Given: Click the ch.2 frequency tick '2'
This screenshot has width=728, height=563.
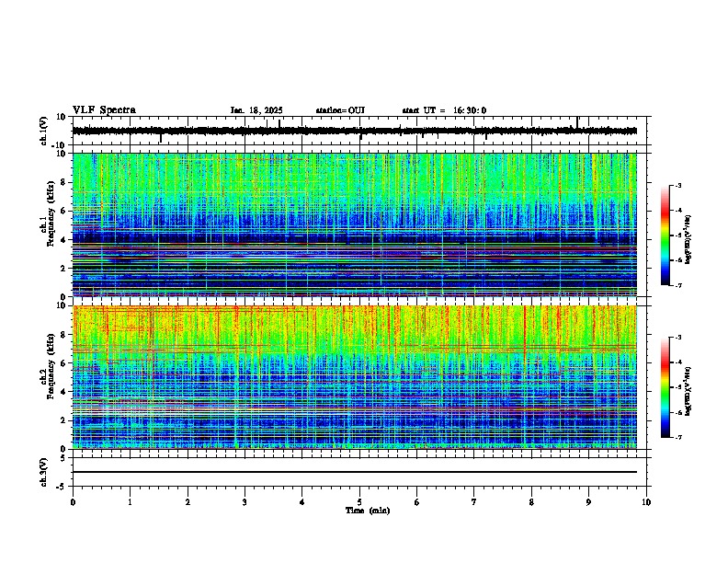Looking at the screenshot, I should pos(63,420).
